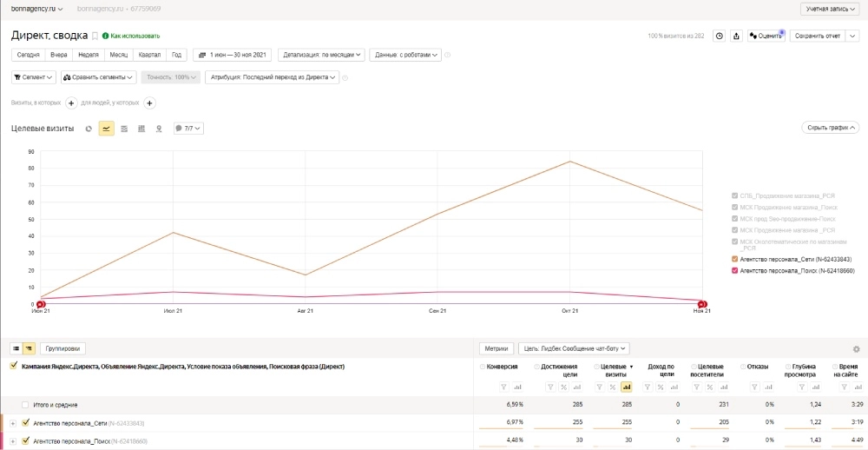Select the Месяц period tab
868x450 pixels.
[118, 55]
